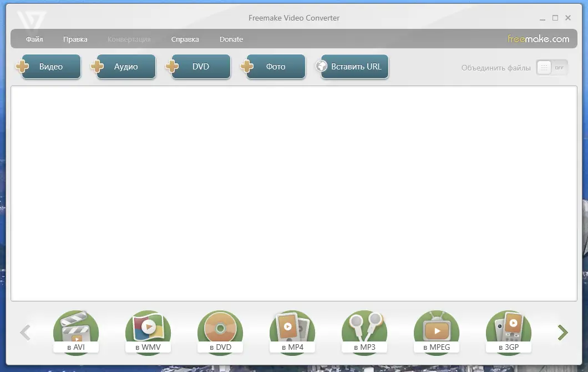Click the Donate menu entry
Image resolution: width=588 pixels, height=372 pixels.
pyautogui.click(x=231, y=39)
